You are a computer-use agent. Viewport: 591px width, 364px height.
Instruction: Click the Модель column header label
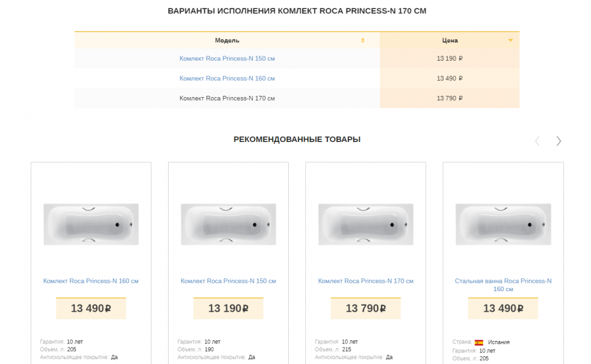point(227,41)
